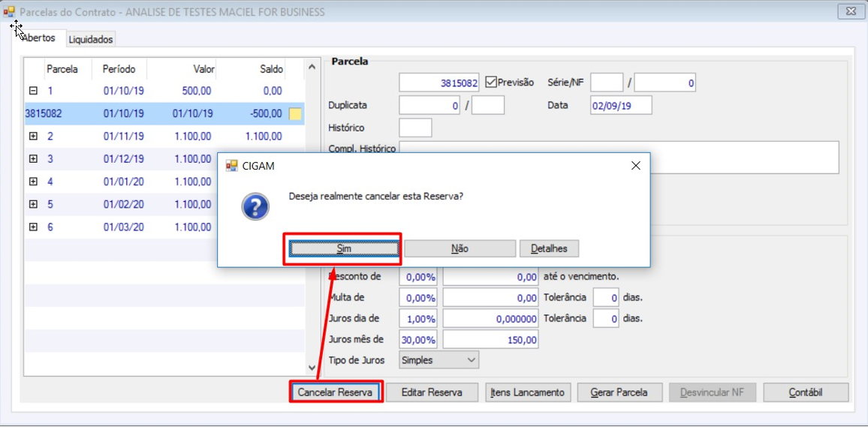Click the saldo value -500,00

[x=265, y=114]
